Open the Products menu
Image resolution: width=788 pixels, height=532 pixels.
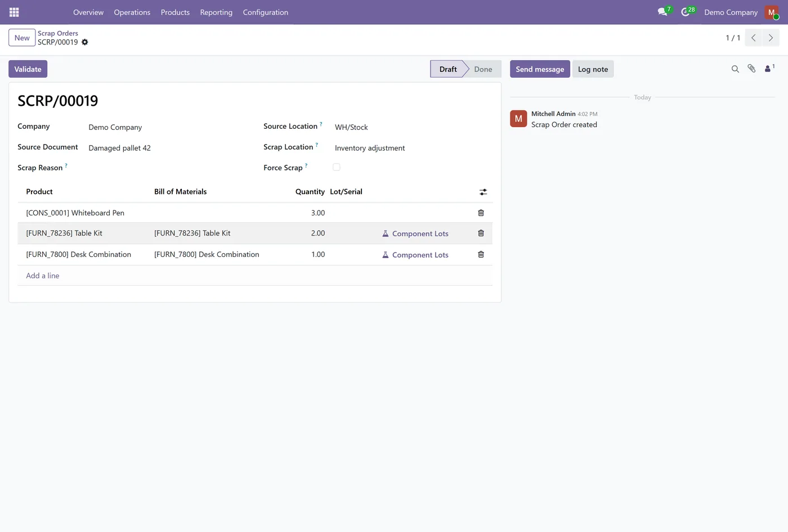175,12
